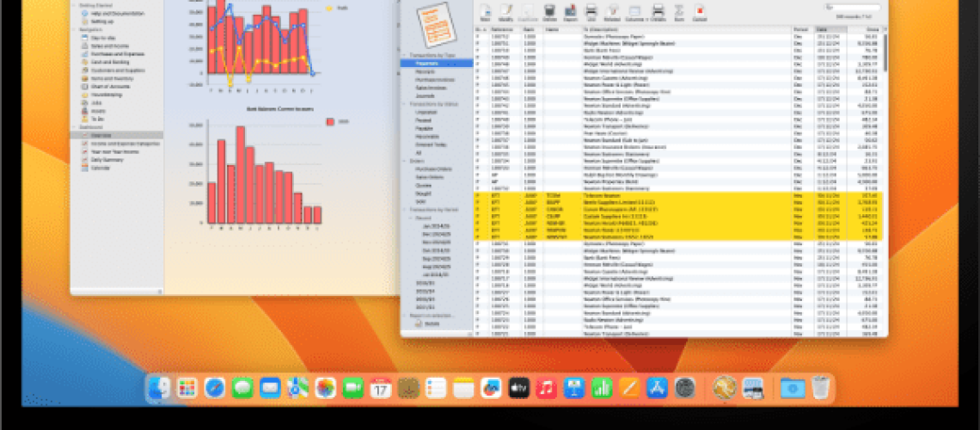The image size is (980, 430).
Task: Open Help and Documentation navigator icon
Action: coord(85,13)
